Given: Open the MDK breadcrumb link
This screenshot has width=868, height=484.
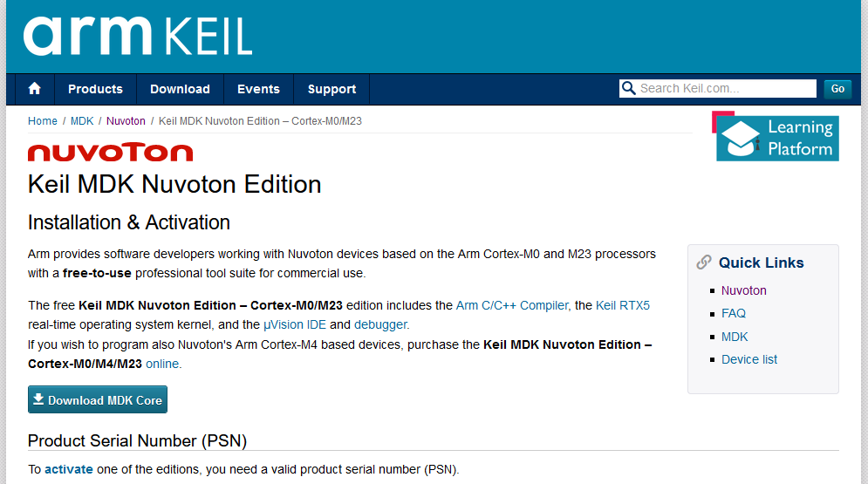Looking at the screenshot, I should (x=82, y=121).
